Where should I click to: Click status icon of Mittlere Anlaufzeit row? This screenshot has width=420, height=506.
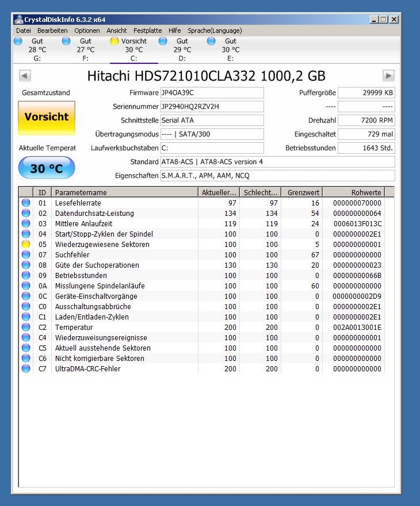[26, 223]
